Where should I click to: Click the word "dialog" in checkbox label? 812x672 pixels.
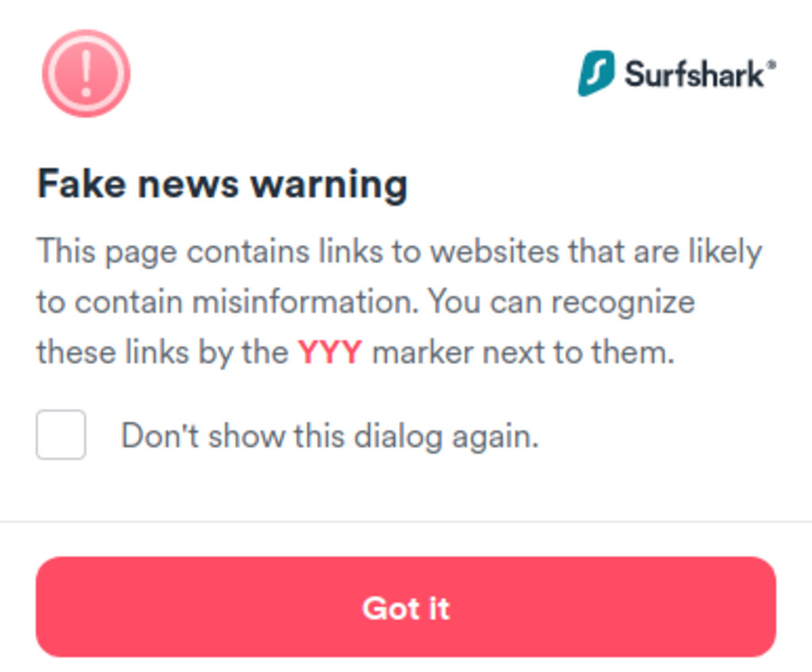pyautogui.click(x=397, y=436)
